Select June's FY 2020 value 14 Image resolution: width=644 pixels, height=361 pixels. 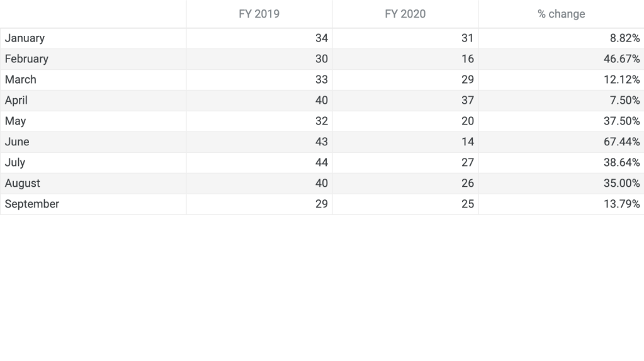(x=467, y=142)
